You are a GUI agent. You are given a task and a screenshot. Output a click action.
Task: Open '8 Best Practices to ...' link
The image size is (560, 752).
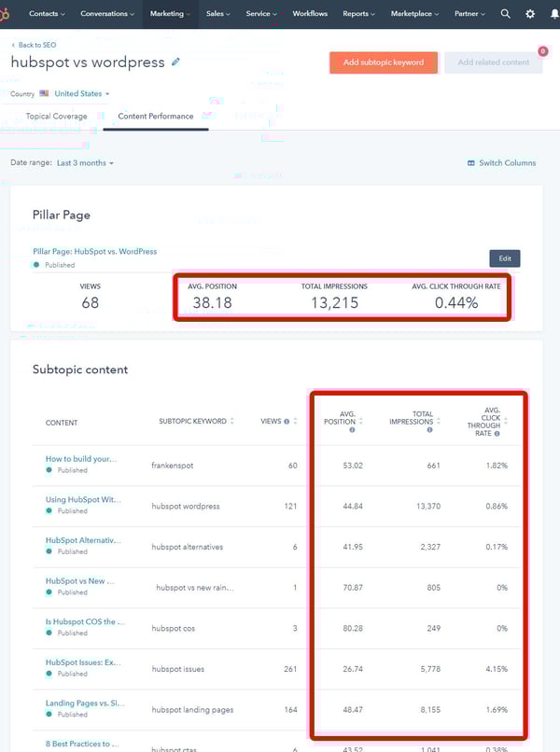click(x=81, y=744)
